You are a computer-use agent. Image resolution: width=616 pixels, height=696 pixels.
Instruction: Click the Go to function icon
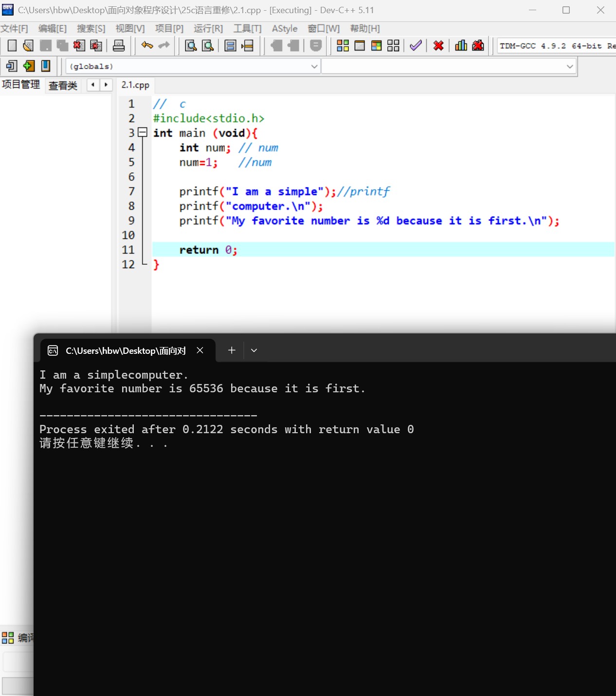[231, 46]
